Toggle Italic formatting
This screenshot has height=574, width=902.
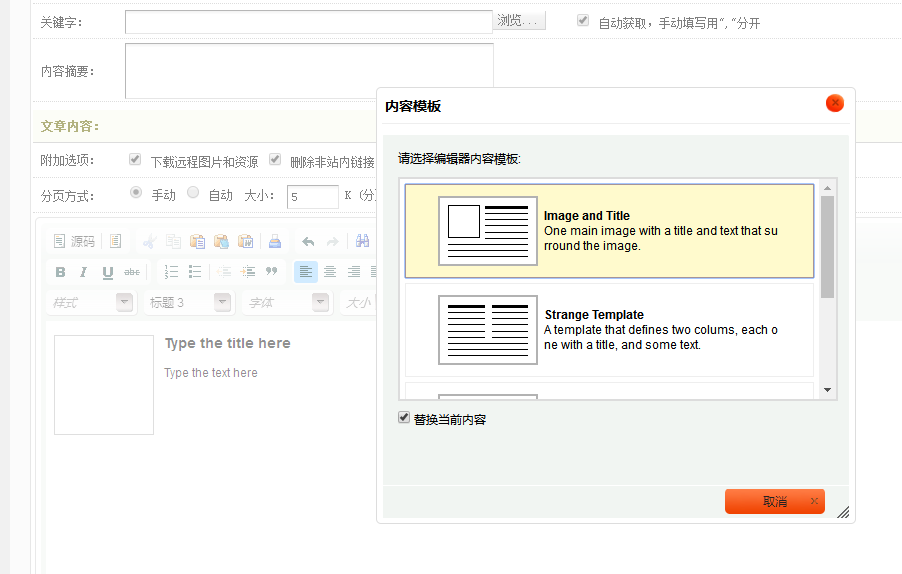pos(83,272)
